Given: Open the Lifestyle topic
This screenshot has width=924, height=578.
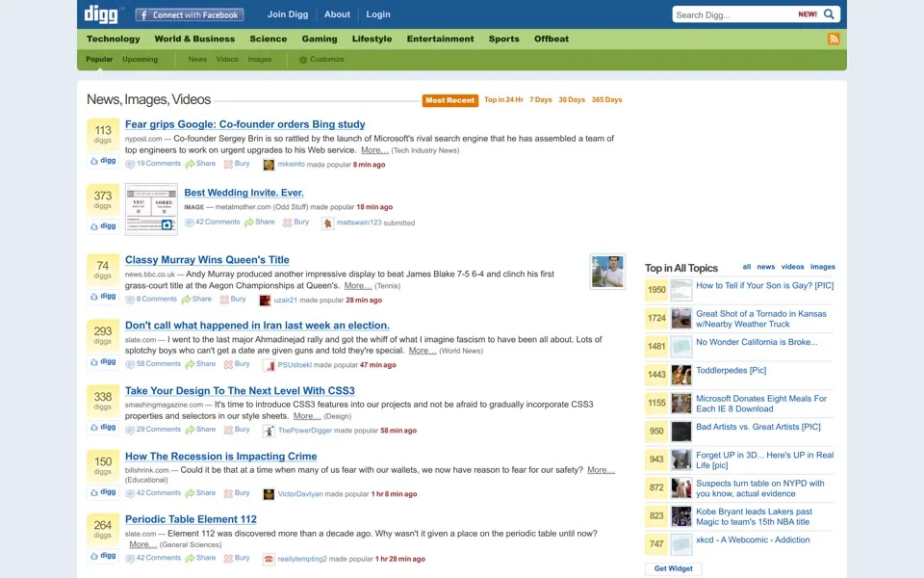Looking at the screenshot, I should 372,39.
